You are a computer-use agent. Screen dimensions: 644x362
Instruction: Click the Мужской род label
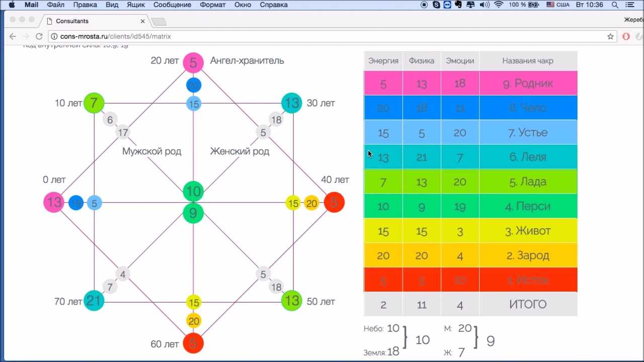tap(152, 151)
